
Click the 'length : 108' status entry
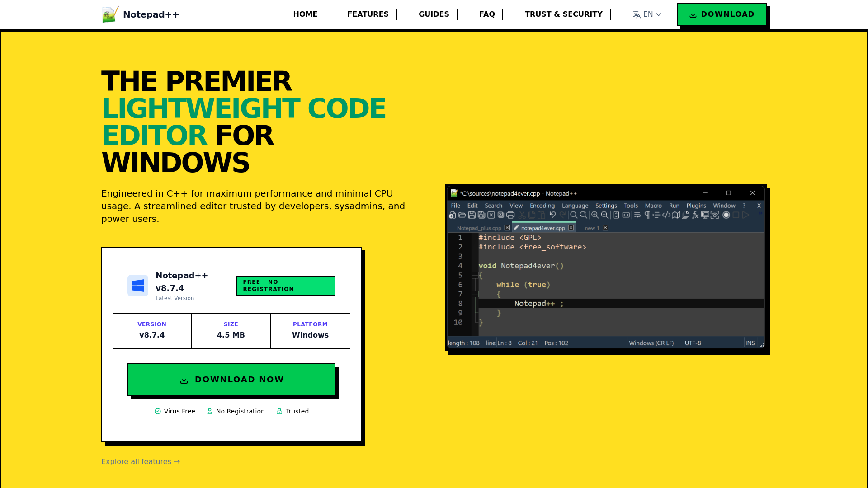tap(464, 343)
